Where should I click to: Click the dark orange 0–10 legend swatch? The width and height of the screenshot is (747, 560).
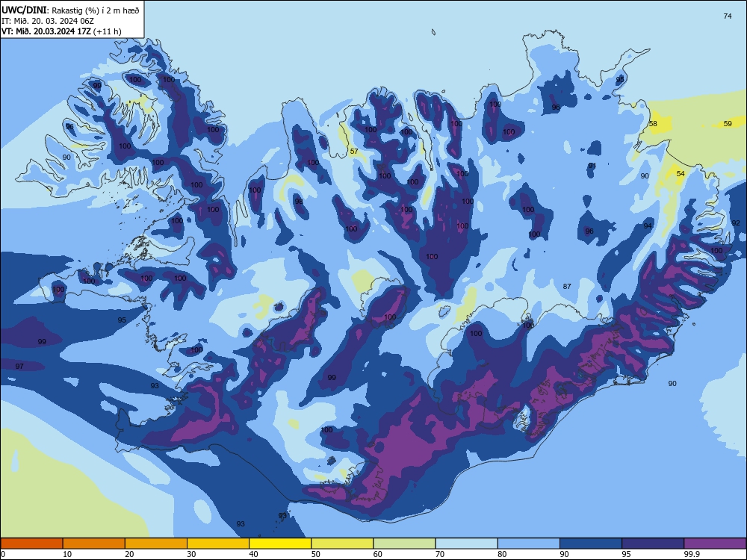31,544
